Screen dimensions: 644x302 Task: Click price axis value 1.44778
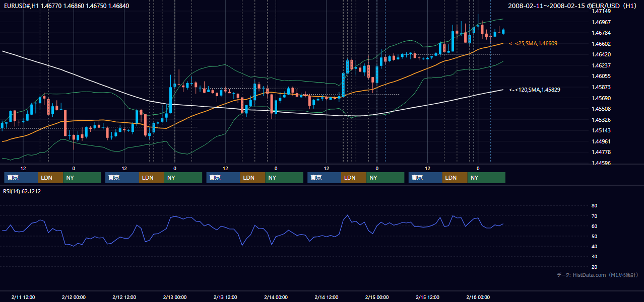601,152
